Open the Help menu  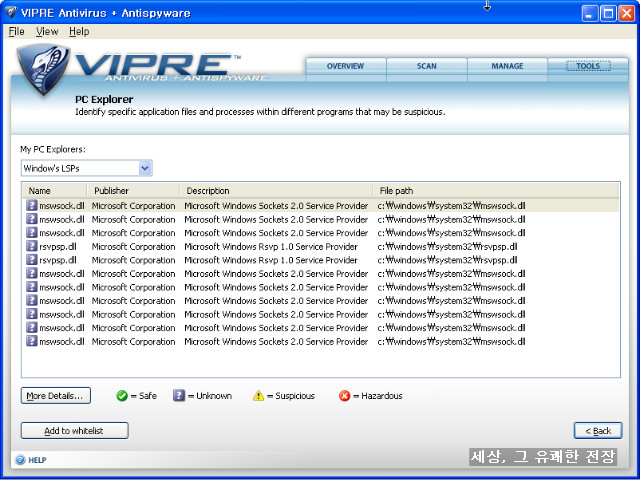(x=79, y=31)
